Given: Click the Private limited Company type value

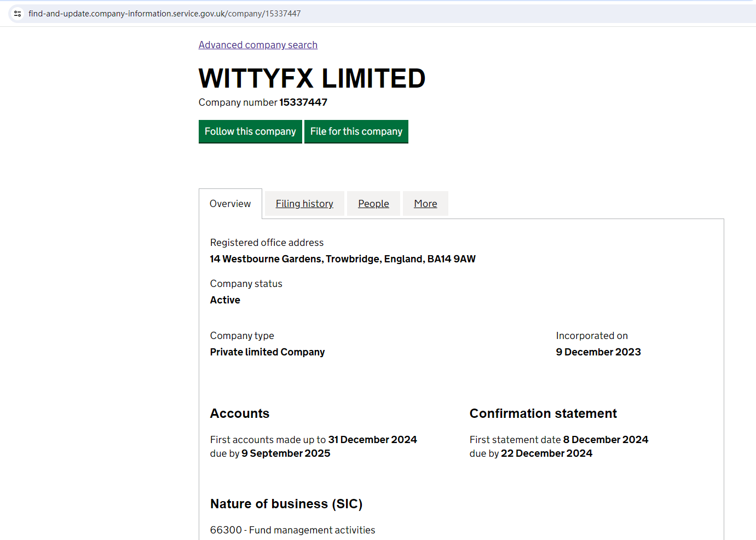Looking at the screenshot, I should click(x=267, y=352).
